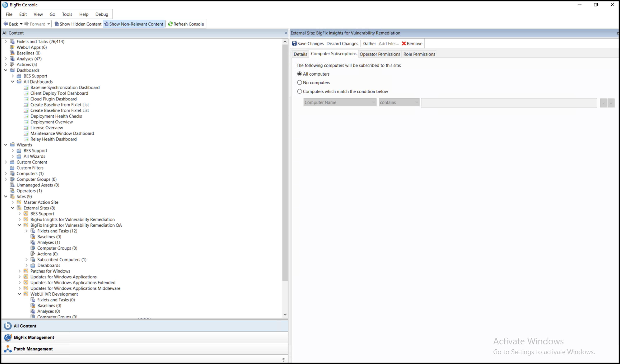Click the Back arrow icon
This screenshot has width=620, height=364.
point(6,24)
